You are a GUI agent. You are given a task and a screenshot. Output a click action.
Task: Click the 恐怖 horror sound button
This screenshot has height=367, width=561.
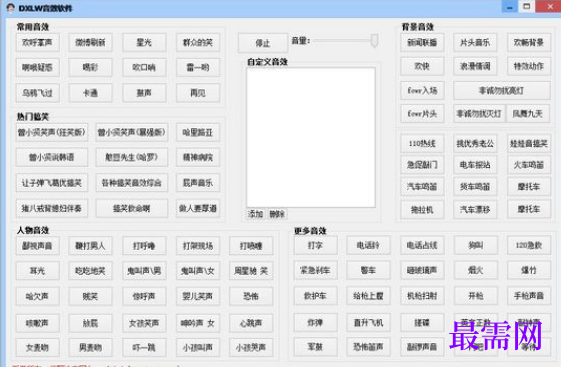click(x=251, y=296)
